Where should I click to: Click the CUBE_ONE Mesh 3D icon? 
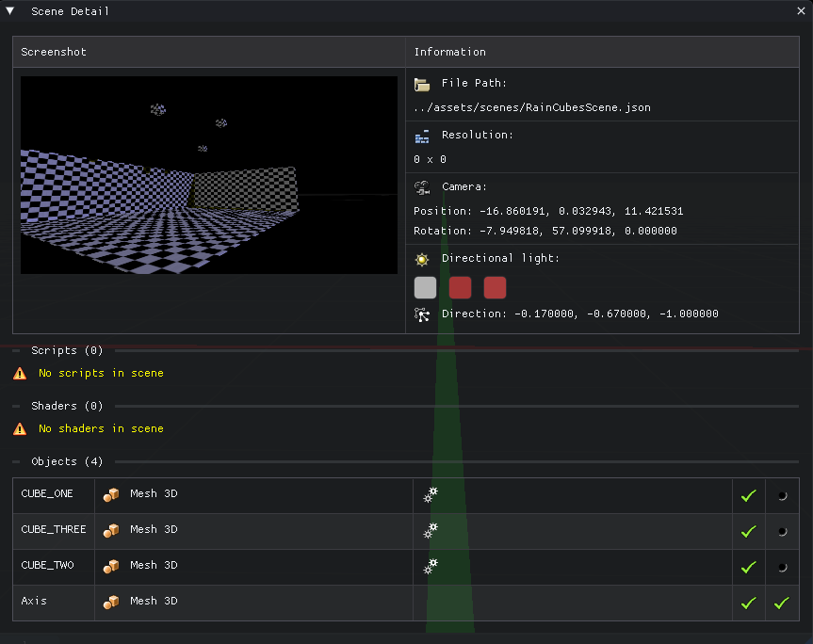(x=112, y=494)
